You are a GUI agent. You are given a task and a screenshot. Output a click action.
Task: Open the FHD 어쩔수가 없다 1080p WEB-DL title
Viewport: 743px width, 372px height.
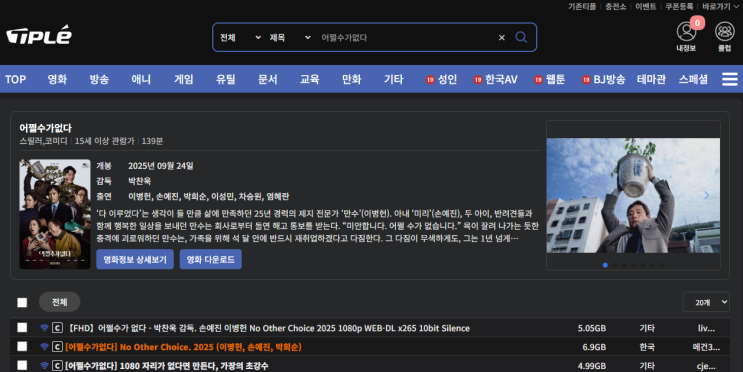(x=269, y=328)
